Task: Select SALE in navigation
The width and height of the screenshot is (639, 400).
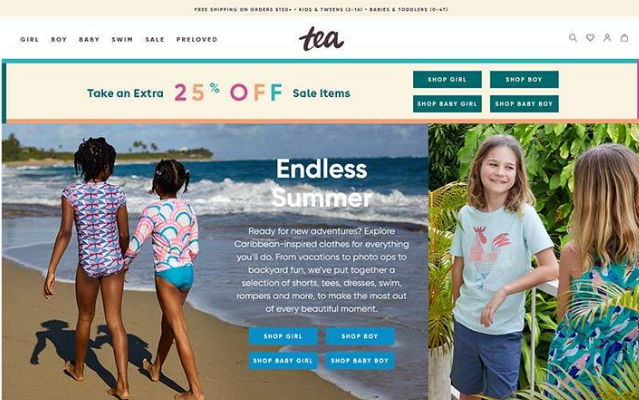Action: pyautogui.click(x=155, y=40)
